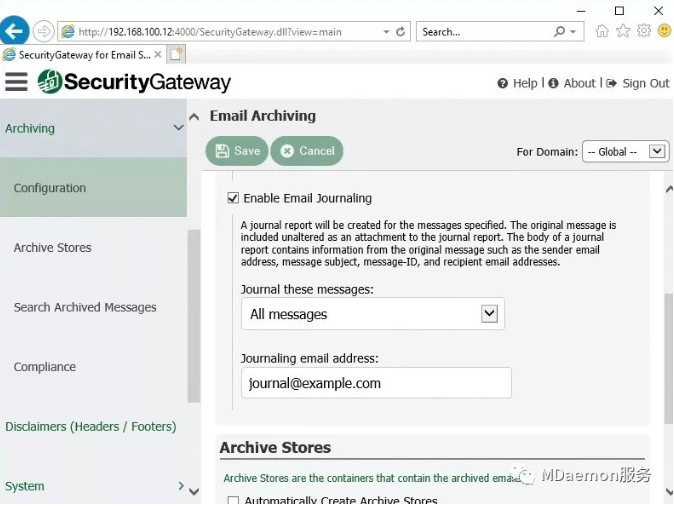Check Automatically Create Archive Stores
The width and height of the screenshot is (674, 508).
[x=233, y=501]
